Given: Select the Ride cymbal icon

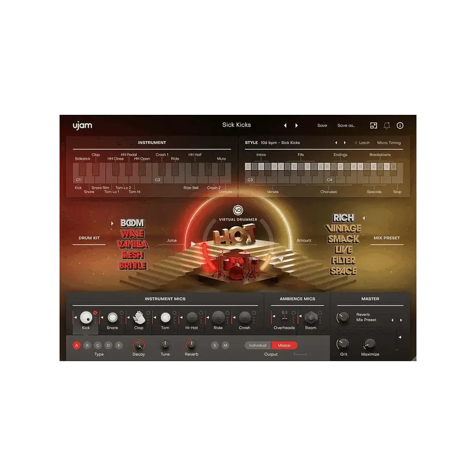Looking at the screenshot, I should 218,318.
